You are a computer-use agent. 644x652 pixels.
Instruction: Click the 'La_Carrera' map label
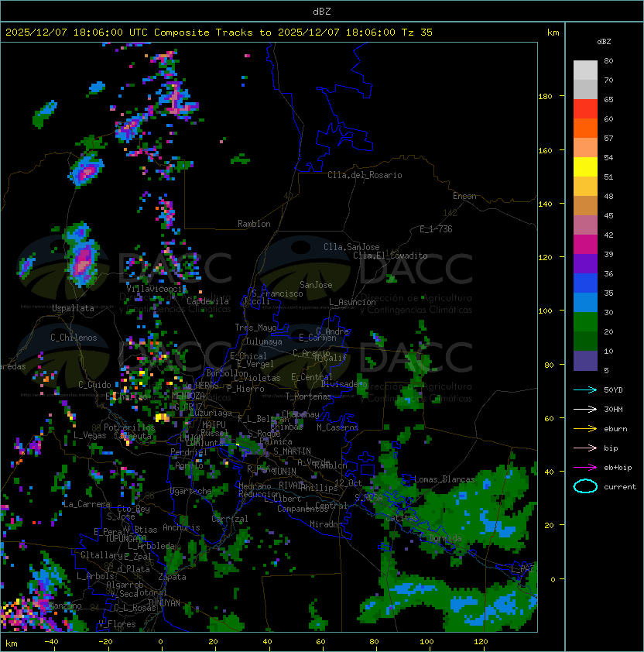[87, 504]
